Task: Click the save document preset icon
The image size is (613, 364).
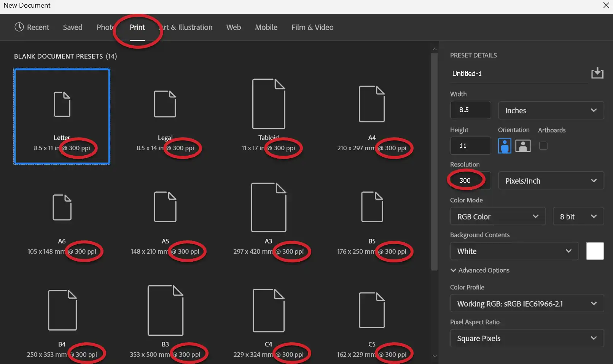Action: [x=597, y=73]
